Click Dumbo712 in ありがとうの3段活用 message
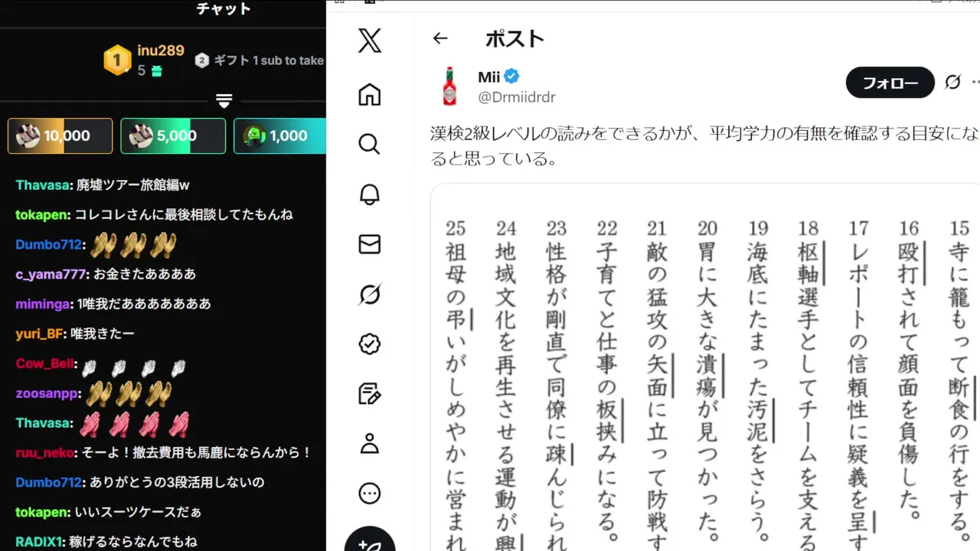Image resolution: width=980 pixels, height=551 pixels. coord(48,483)
